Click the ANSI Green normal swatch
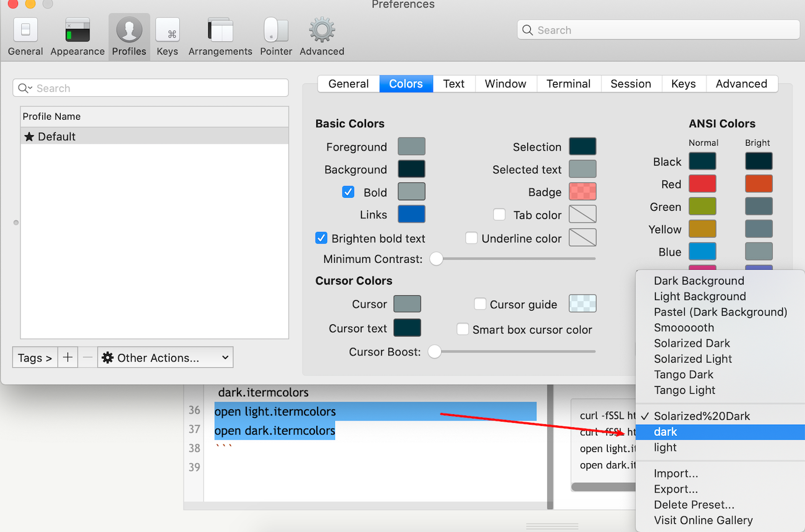Image resolution: width=805 pixels, height=532 pixels. coord(702,206)
